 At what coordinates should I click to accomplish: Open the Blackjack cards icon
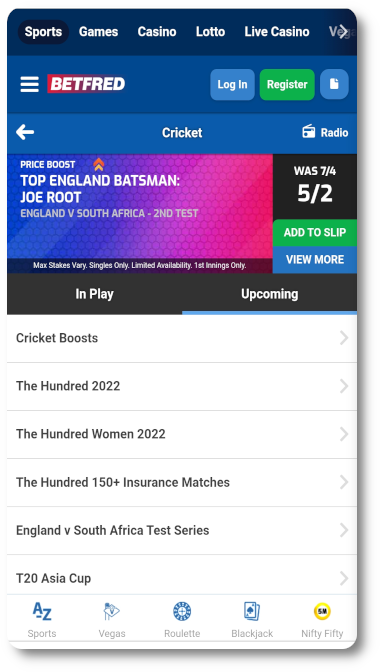coord(252,612)
